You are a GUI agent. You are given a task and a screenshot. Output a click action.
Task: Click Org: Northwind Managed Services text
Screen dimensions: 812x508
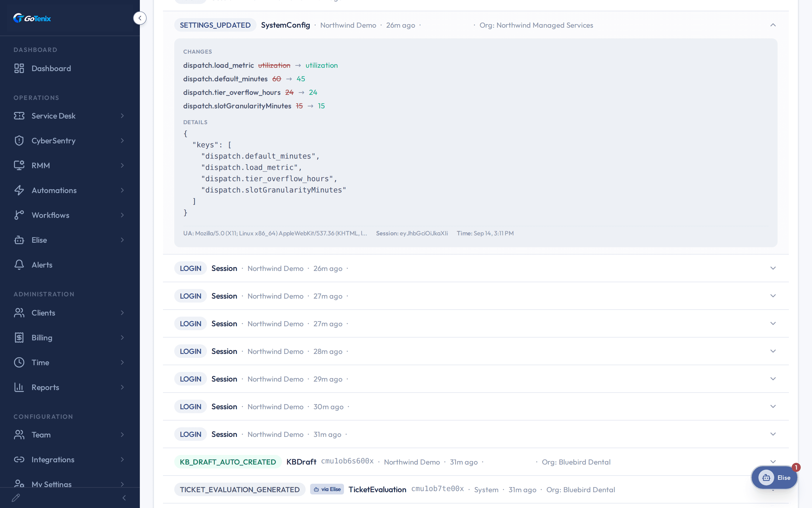point(536,25)
